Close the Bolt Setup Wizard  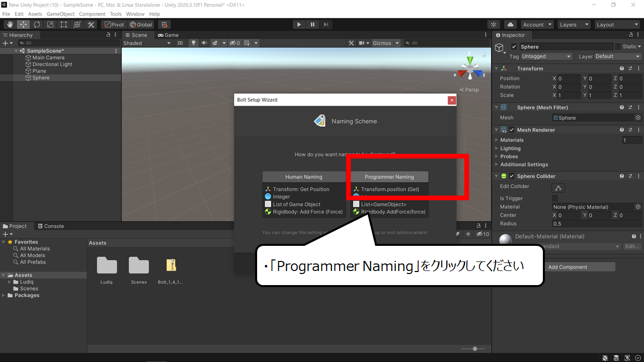tap(452, 100)
